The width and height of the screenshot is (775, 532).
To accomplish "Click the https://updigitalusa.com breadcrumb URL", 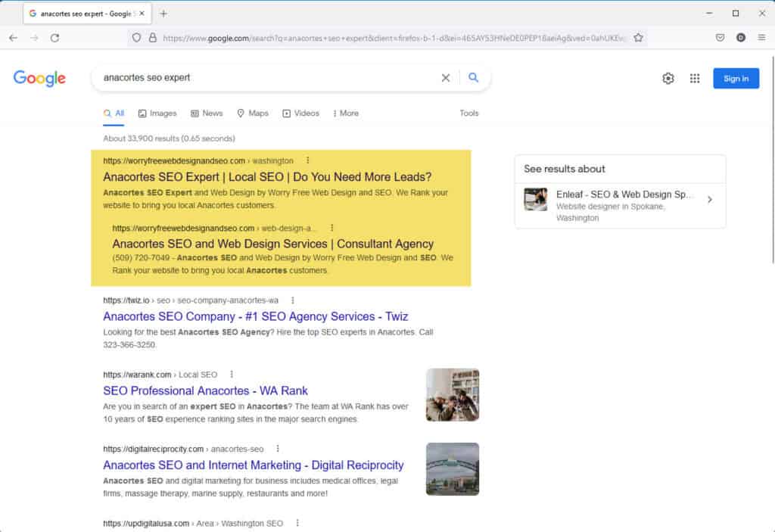I will (146, 523).
